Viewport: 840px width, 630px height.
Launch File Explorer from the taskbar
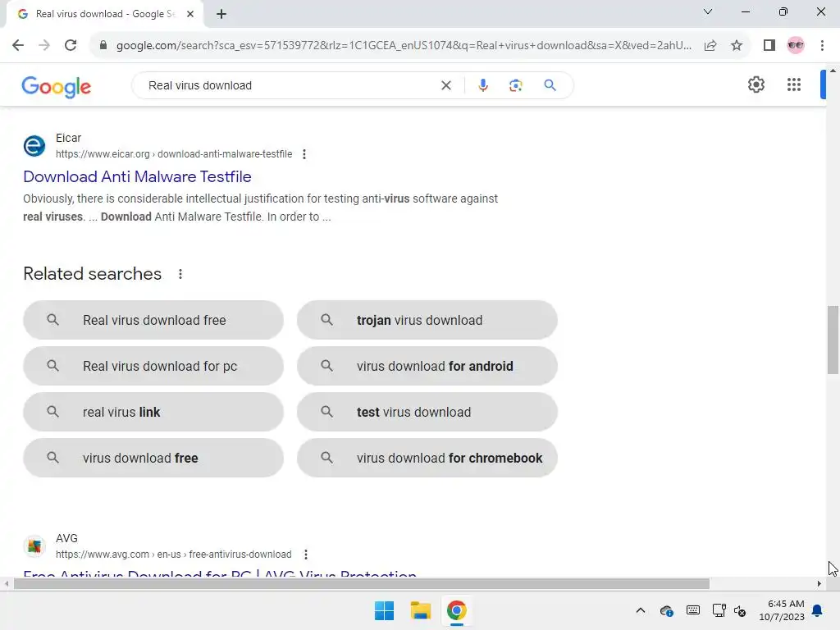421,610
